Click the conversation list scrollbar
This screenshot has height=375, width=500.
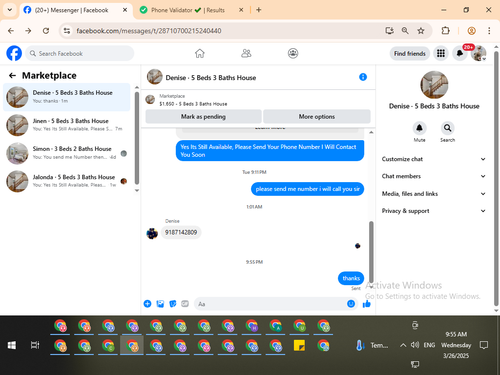point(137,138)
